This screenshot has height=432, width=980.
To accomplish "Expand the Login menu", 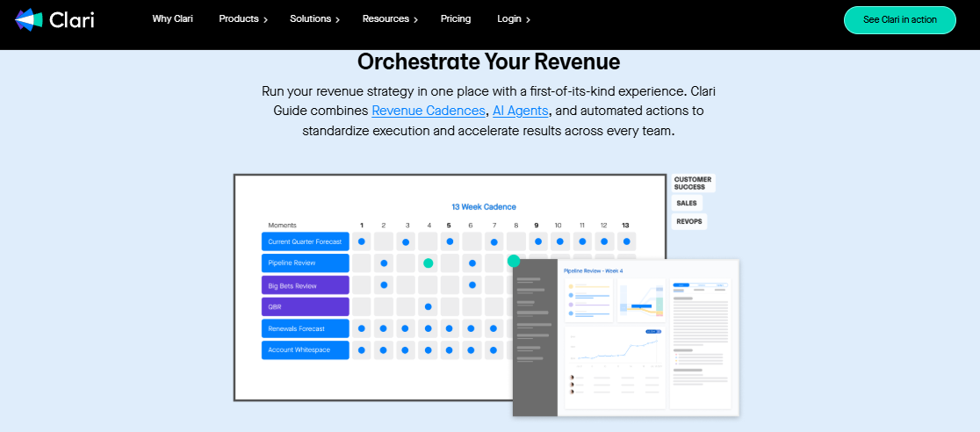I will pos(514,19).
